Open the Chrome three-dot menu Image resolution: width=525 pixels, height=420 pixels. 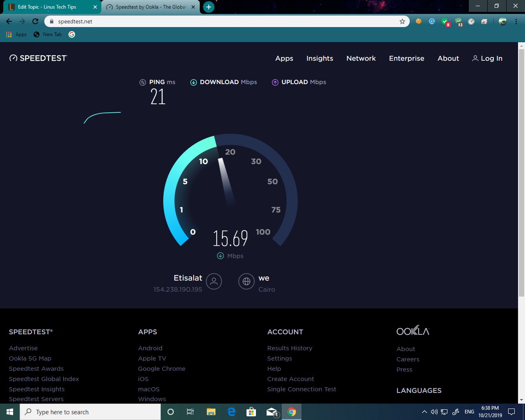coord(516,21)
